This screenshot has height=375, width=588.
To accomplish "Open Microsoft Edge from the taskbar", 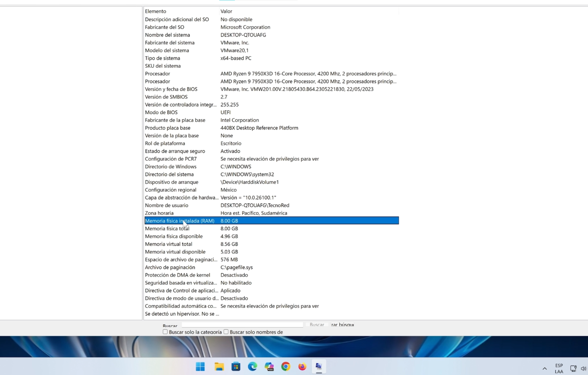I will click(x=252, y=366).
